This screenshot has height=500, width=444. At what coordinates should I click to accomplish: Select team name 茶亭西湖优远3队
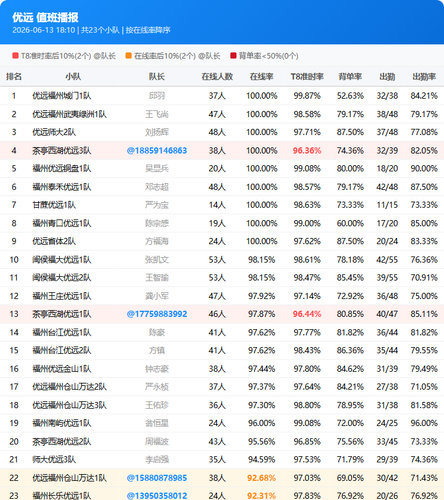pyautogui.click(x=62, y=151)
